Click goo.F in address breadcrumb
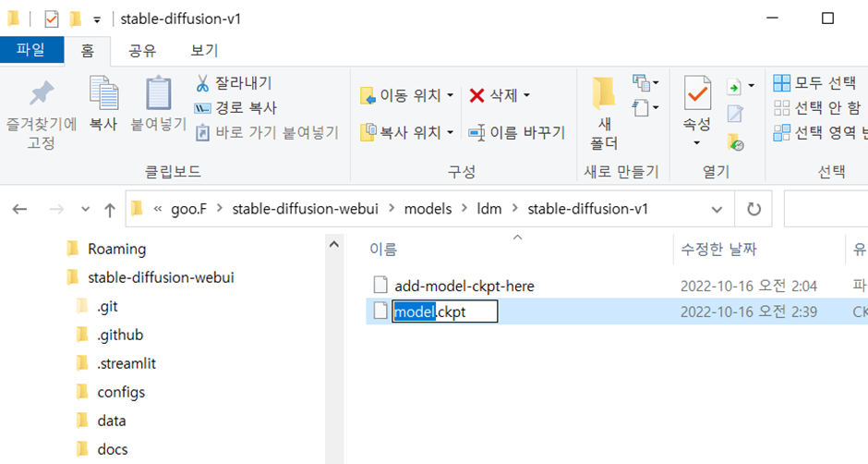This screenshot has height=464, width=868. click(188, 209)
